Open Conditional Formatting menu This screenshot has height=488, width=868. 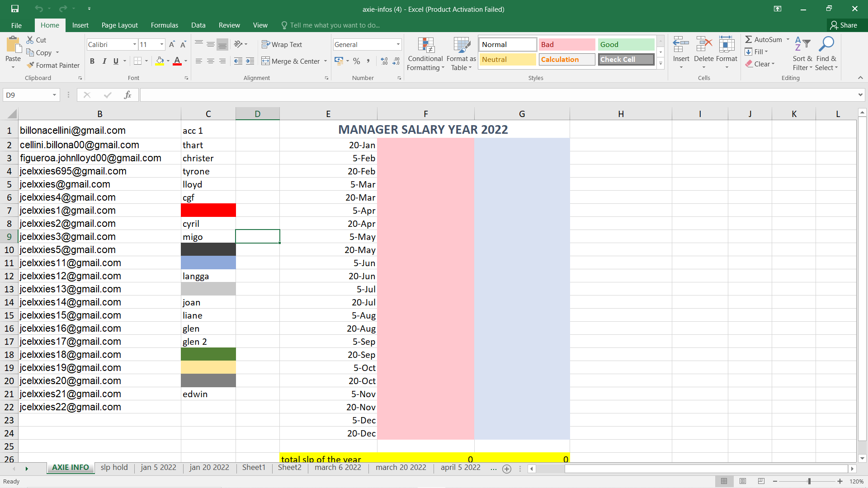click(x=425, y=54)
